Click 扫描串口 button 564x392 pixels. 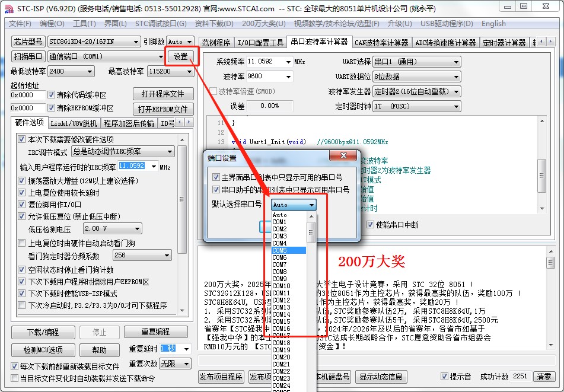coord(28,56)
